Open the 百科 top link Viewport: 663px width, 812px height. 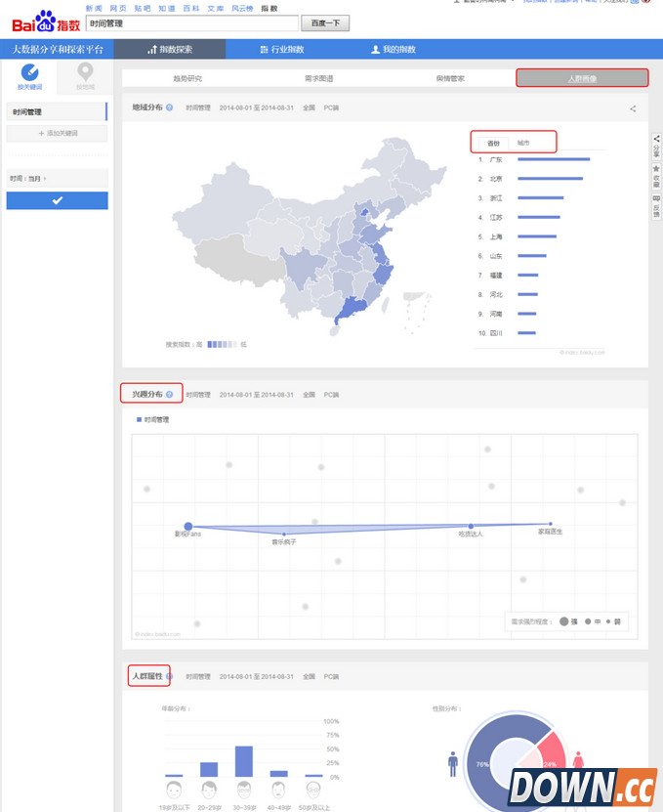pos(191,8)
